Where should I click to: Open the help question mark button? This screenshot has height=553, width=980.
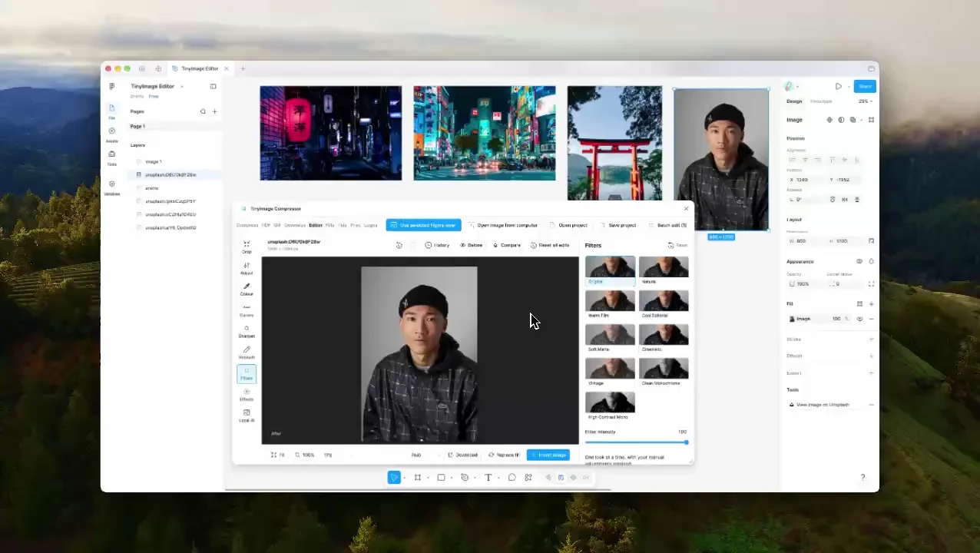pyautogui.click(x=862, y=478)
